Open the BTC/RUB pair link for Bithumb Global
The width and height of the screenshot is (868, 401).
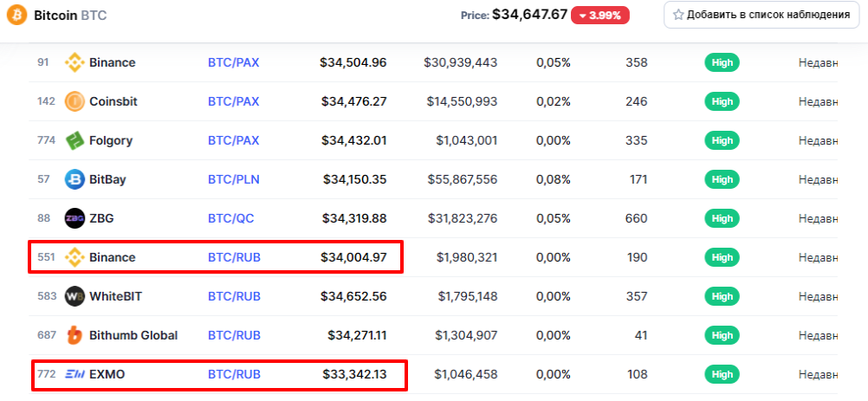click(234, 335)
